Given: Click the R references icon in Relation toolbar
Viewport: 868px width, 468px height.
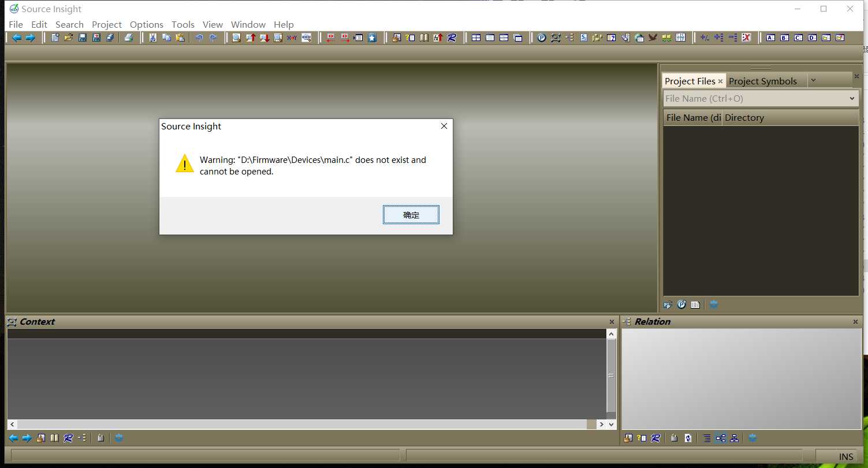Looking at the screenshot, I should click(x=655, y=438).
